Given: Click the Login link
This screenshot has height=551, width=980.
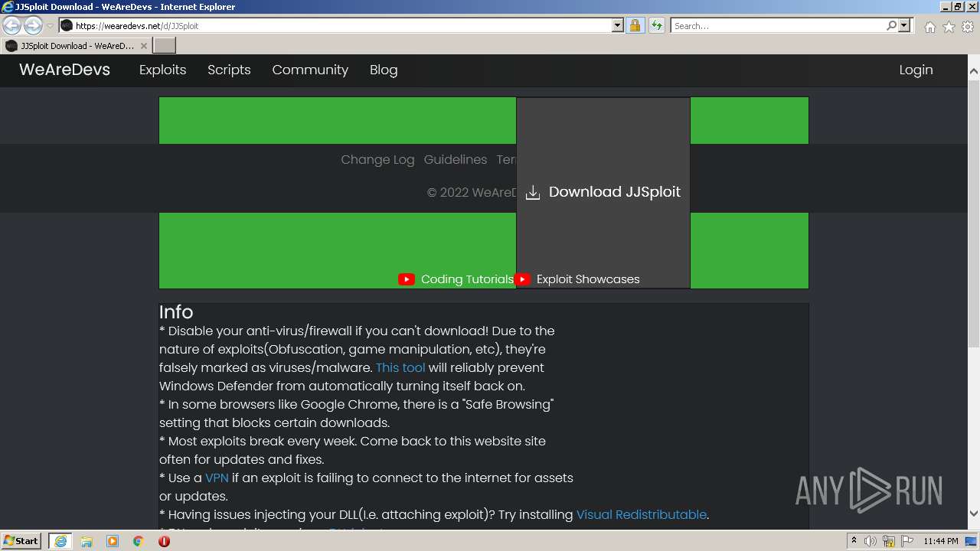Looking at the screenshot, I should point(916,70).
